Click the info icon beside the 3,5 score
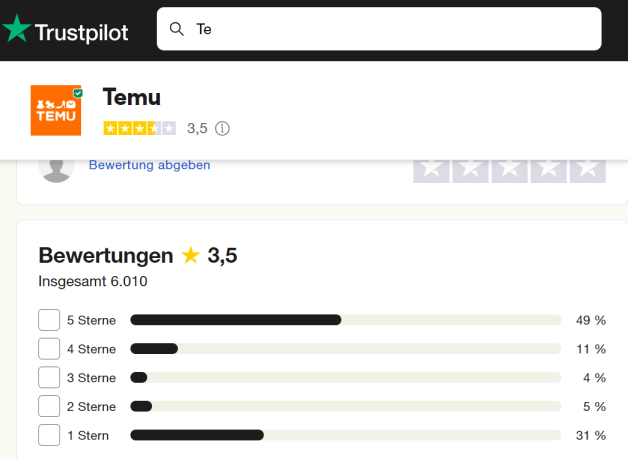The width and height of the screenshot is (628, 459). point(222,128)
